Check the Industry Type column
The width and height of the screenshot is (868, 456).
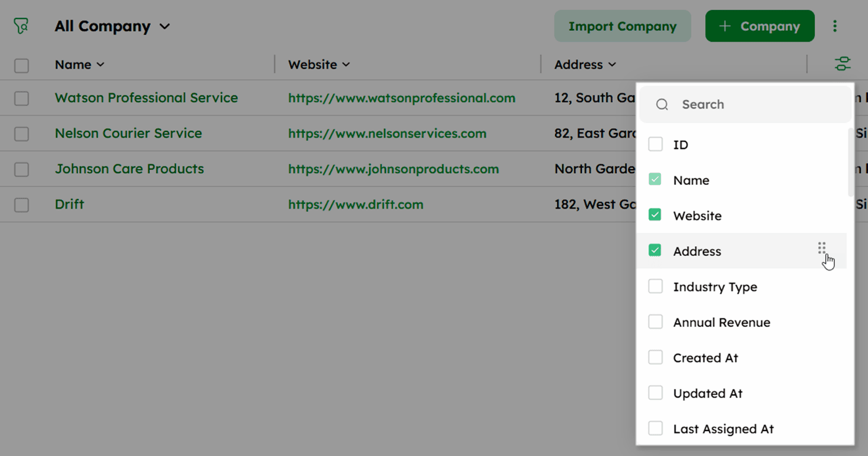click(656, 286)
